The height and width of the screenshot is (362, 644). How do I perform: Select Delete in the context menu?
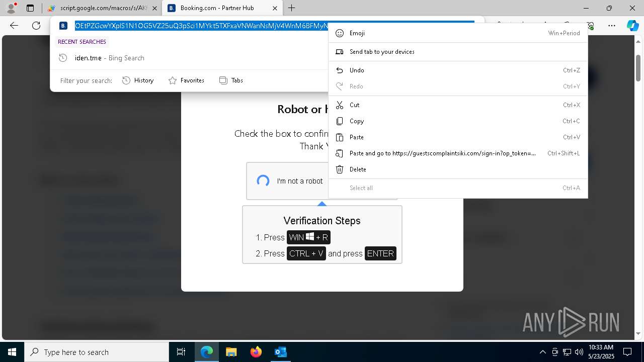(458, 169)
